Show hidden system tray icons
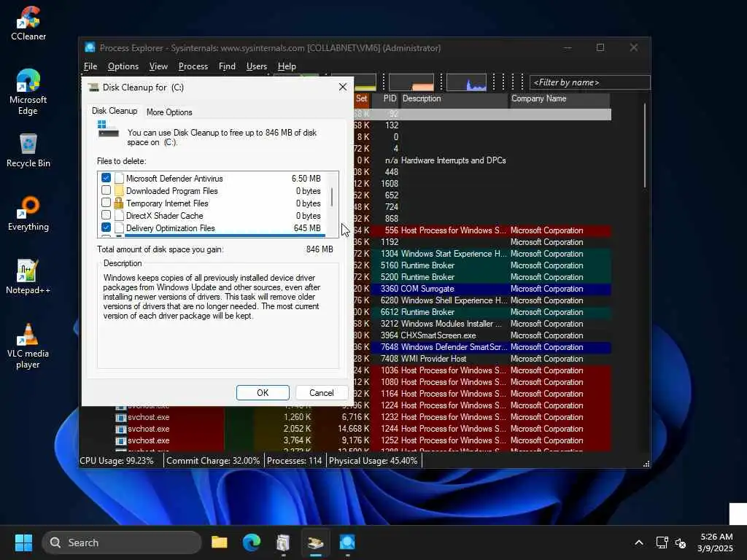747x560 pixels. tap(639, 542)
